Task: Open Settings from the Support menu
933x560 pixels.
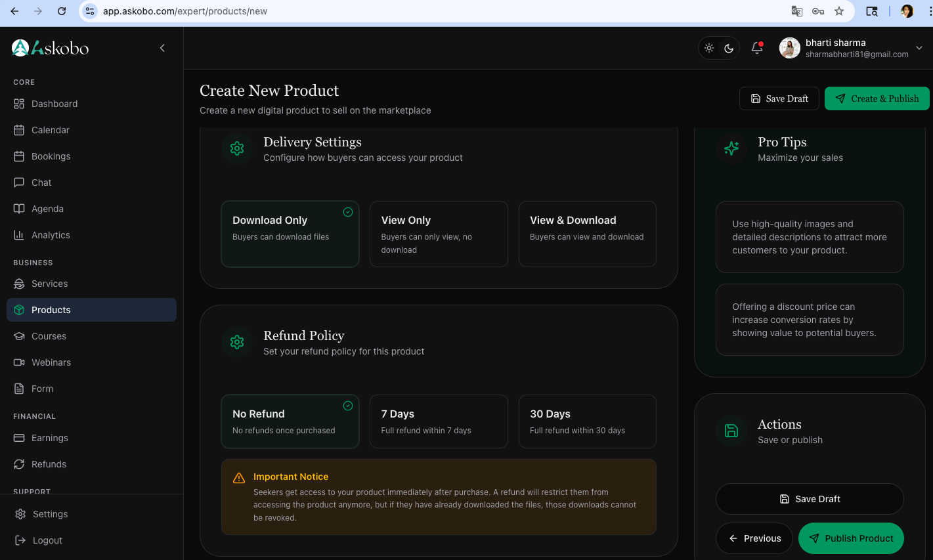Action: 50,514
